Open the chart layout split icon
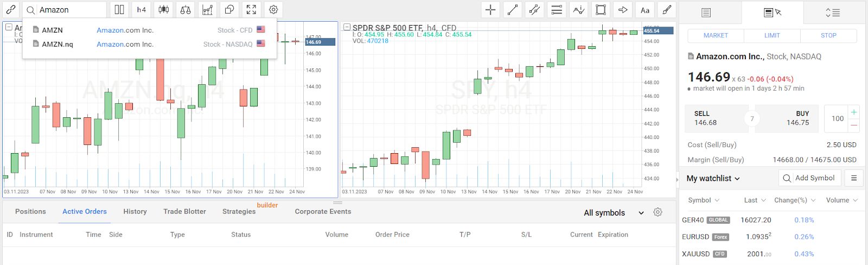 tap(119, 10)
